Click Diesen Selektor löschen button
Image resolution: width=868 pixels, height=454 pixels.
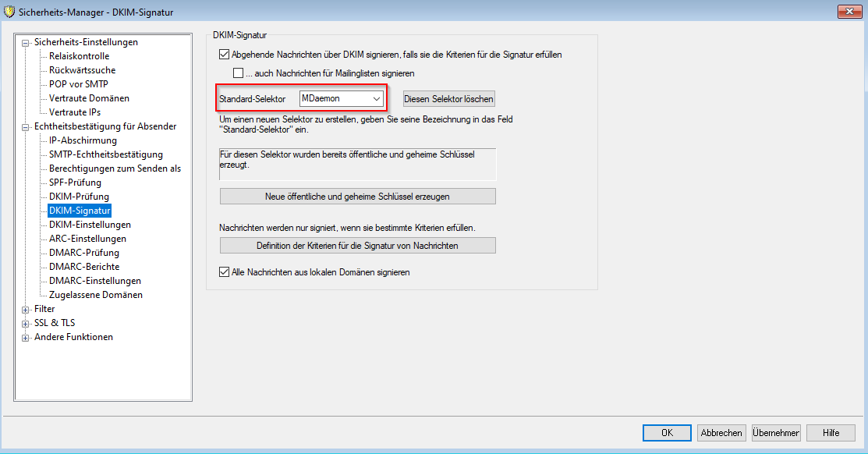click(448, 99)
